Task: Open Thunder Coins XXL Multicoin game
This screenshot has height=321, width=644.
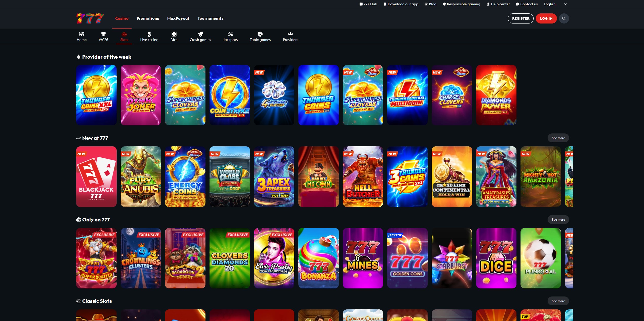Action: [x=407, y=95]
